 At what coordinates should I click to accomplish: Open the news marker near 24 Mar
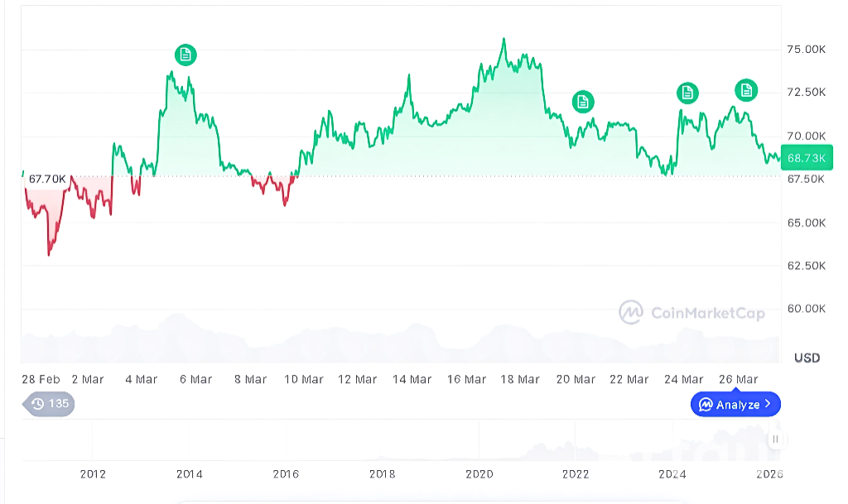click(x=687, y=93)
